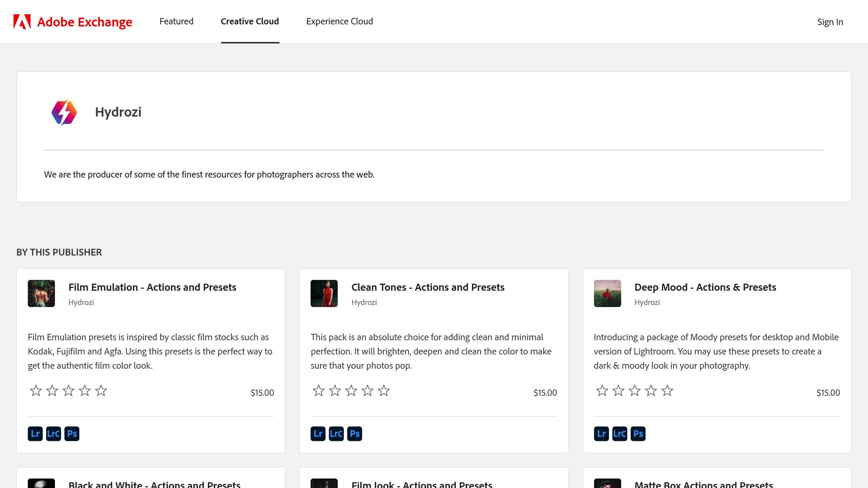Image resolution: width=868 pixels, height=488 pixels.
Task: Open Film Emulation - Actions and Presets
Action: click(x=152, y=287)
